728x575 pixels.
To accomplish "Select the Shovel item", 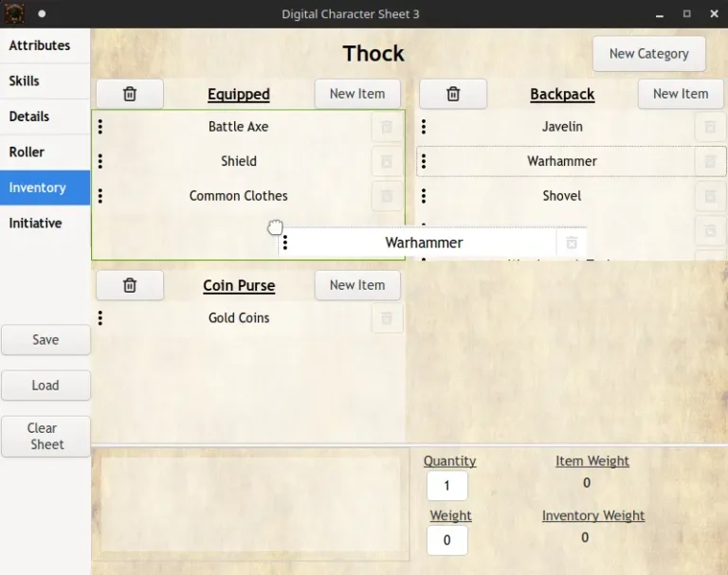I will tap(562, 196).
